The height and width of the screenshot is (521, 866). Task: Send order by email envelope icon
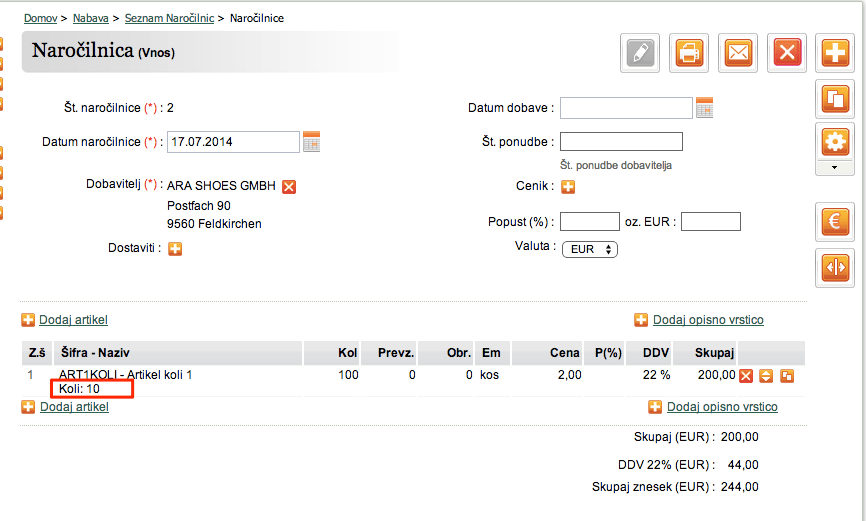point(738,53)
